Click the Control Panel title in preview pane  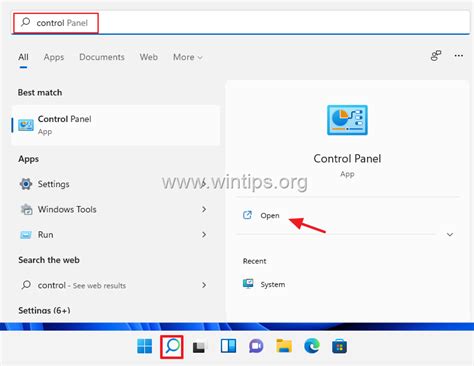(347, 159)
